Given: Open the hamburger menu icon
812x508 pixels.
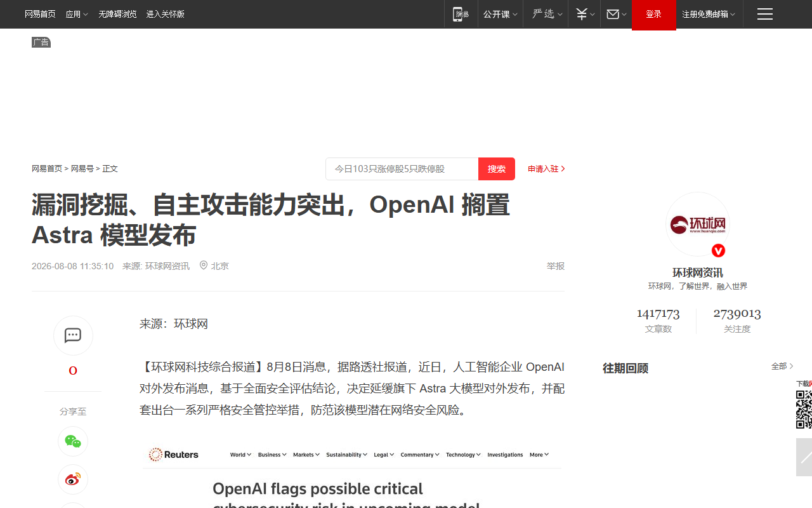Looking at the screenshot, I should 765,14.
